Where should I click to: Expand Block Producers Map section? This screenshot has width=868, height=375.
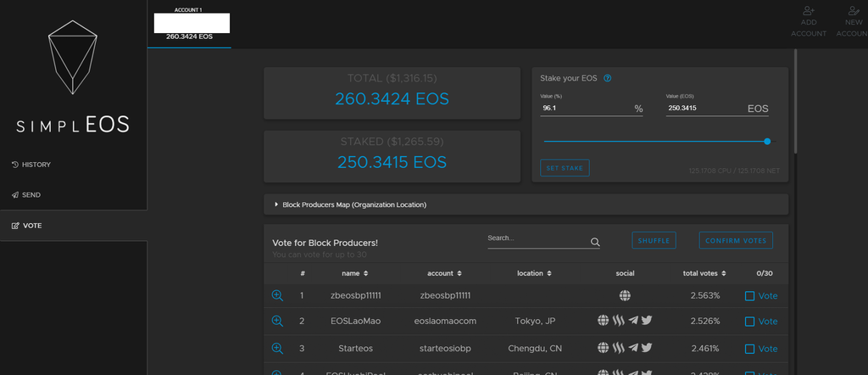tap(526, 204)
